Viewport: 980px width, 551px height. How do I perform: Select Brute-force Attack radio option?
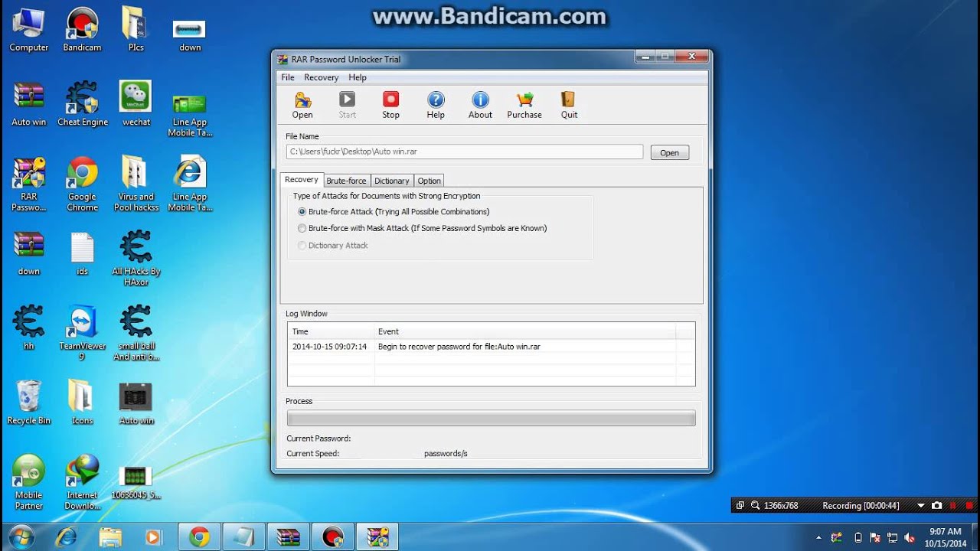[x=394, y=212]
